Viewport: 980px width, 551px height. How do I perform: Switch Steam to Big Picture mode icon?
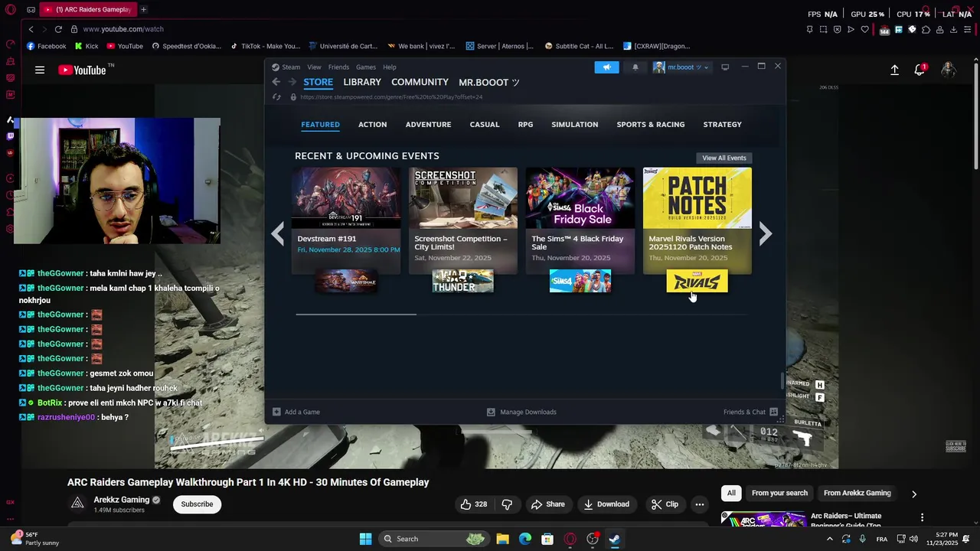click(725, 67)
